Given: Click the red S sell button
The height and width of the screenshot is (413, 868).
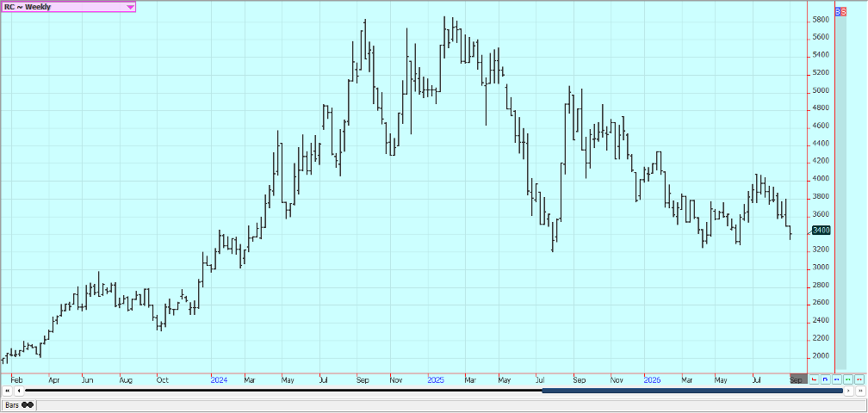Looking at the screenshot, I should 844,11.
